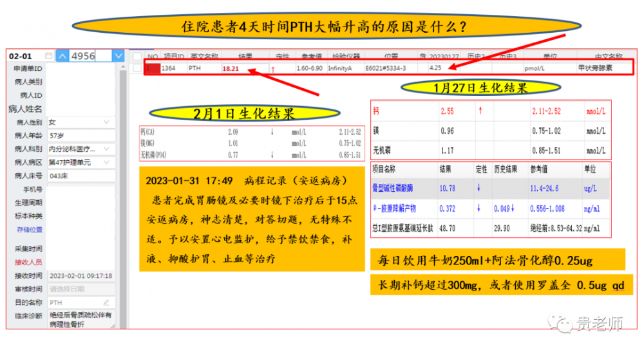Viewport: 644px width, 352px height.
Task: Click the 病人年龄 field showing 57岁
Action: (x=80, y=136)
